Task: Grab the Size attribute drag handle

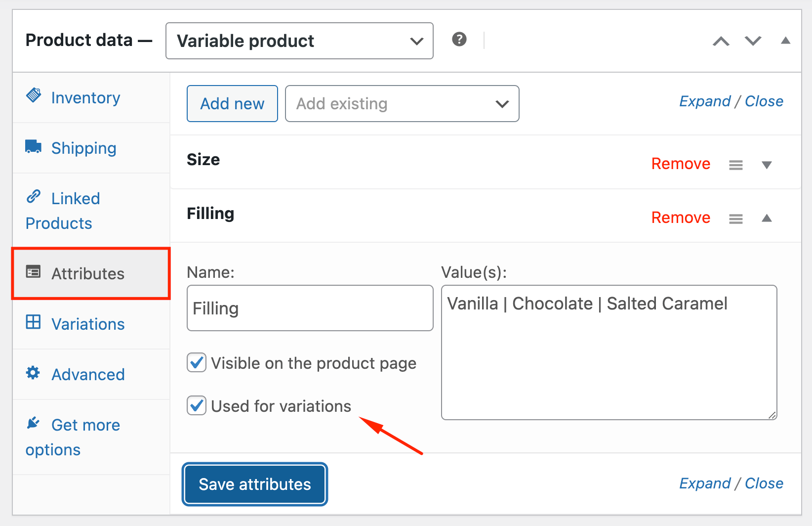Action: click(736, 165)
